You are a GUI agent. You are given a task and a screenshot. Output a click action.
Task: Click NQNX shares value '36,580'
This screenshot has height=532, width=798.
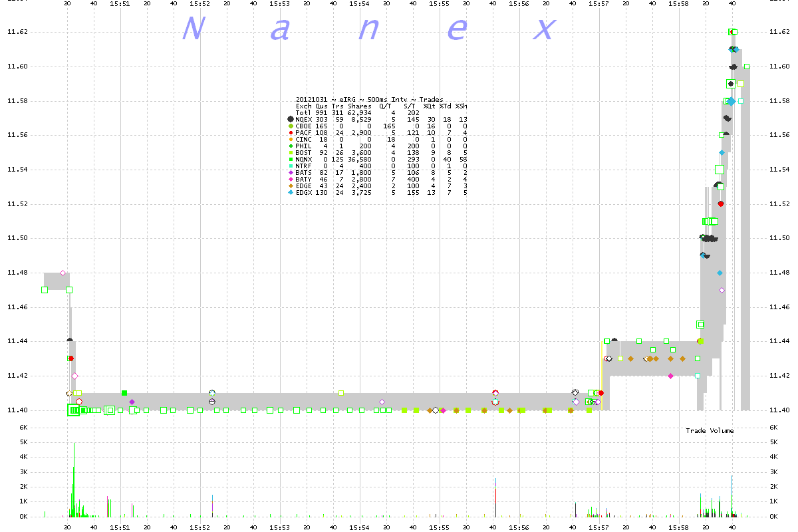pos(360,159)
